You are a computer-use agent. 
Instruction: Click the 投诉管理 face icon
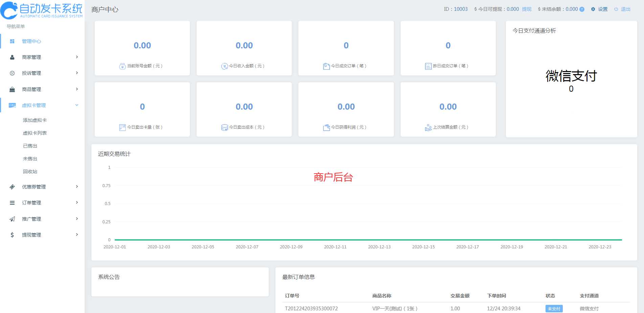tap(12, 73)
